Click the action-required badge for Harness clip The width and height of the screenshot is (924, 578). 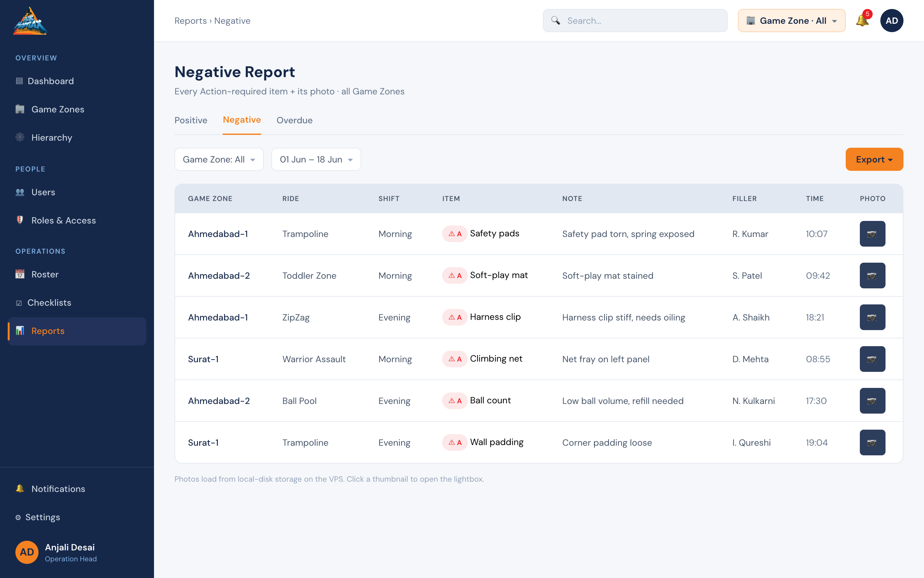point(454,317)
